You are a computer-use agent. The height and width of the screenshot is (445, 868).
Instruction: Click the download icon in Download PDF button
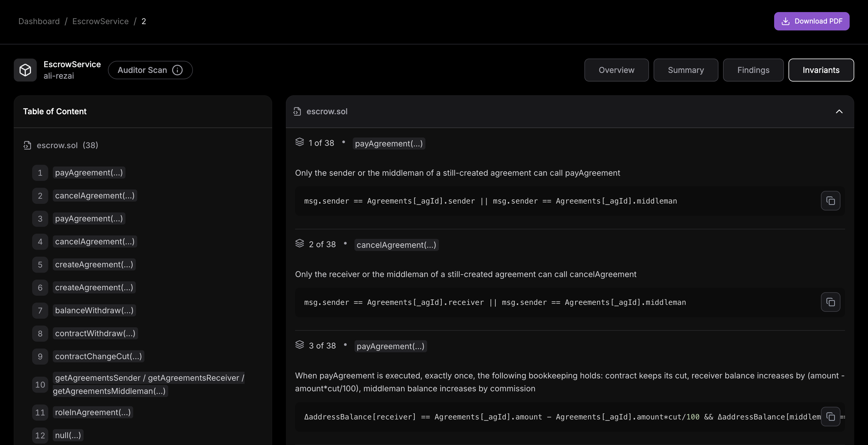tap(786, 21)
